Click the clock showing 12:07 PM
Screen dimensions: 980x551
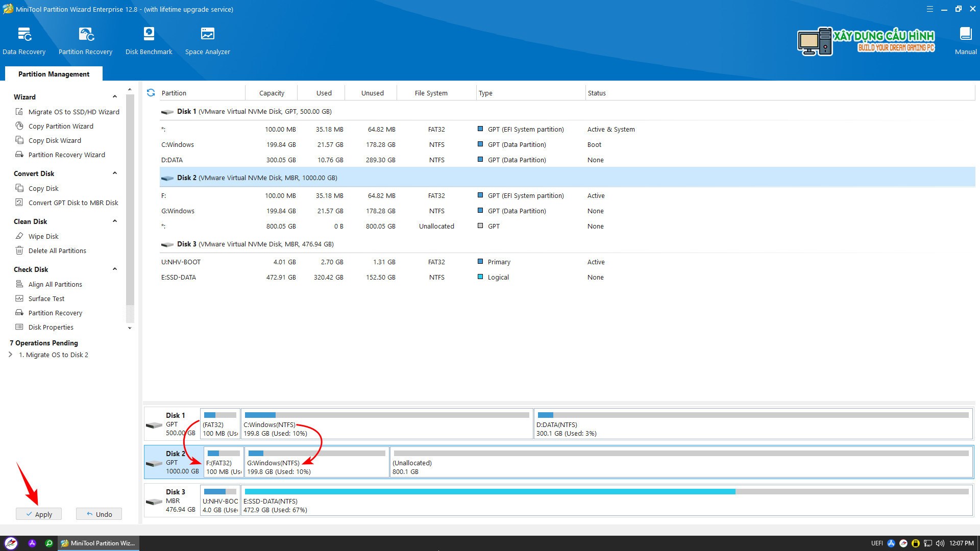961,543
